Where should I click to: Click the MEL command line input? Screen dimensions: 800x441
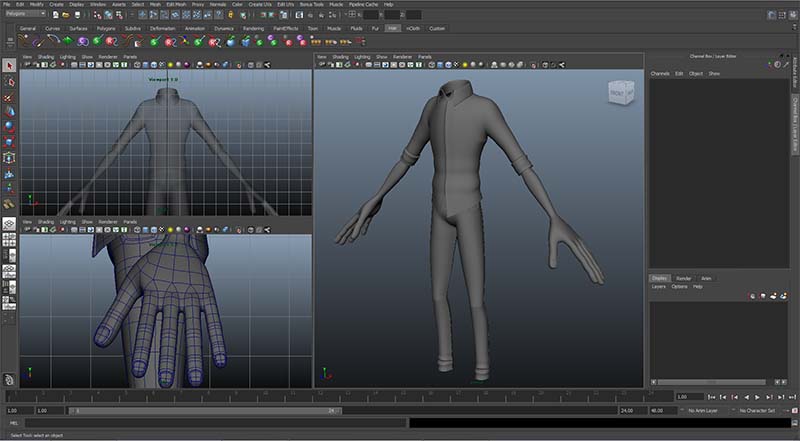216,423
